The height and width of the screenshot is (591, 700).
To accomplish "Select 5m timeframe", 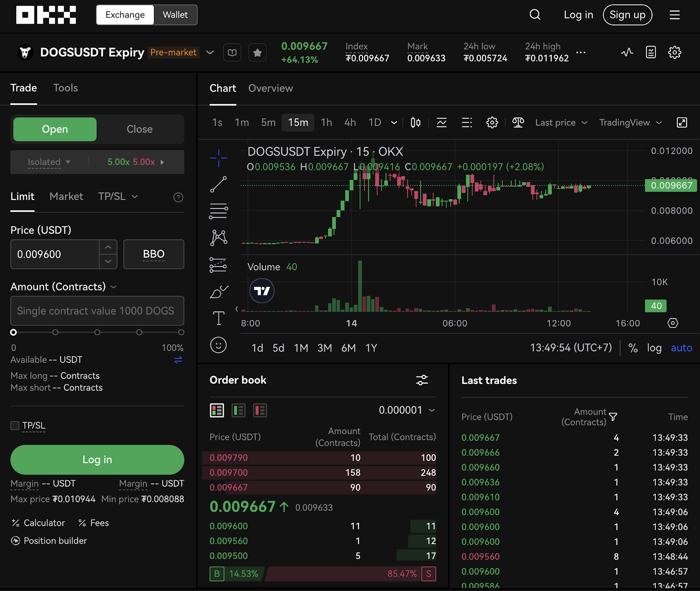I will [x=268, y=123].
